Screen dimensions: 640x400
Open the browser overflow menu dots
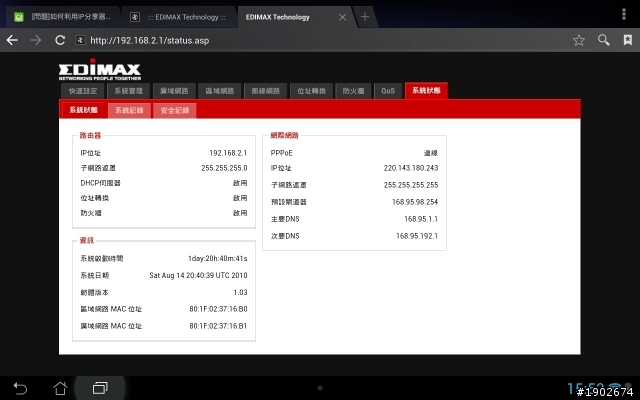624,14
